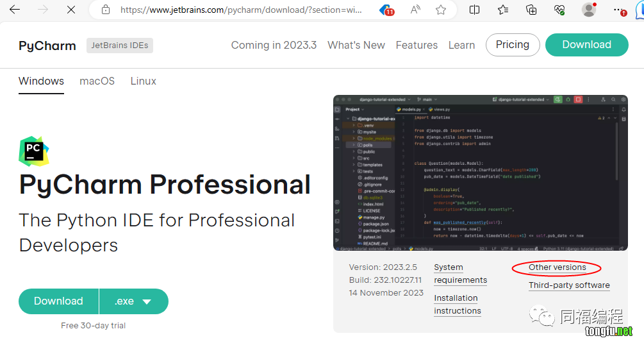Open the Favorites list icon

tap(503, 10)
